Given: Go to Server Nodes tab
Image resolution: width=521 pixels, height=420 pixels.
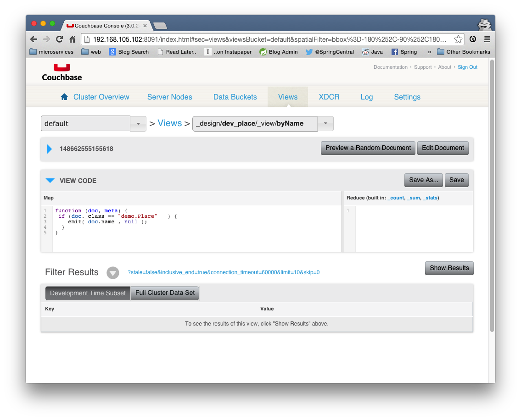Looking at the screenshot, I should tap(169, 97).
